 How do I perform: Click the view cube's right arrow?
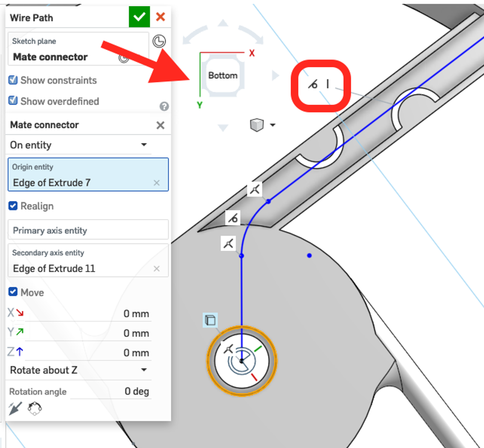coord(275,75)
